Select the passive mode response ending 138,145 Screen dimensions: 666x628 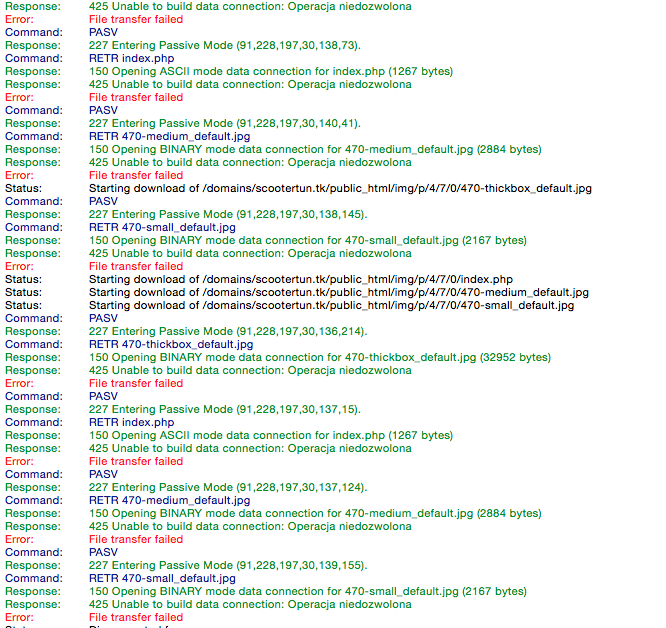(x=228, y=214)
